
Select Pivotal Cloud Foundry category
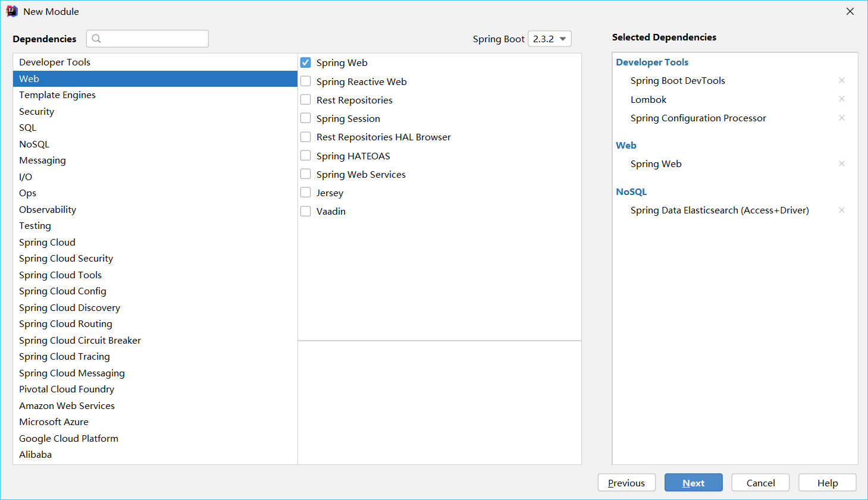tap(155, 389)
